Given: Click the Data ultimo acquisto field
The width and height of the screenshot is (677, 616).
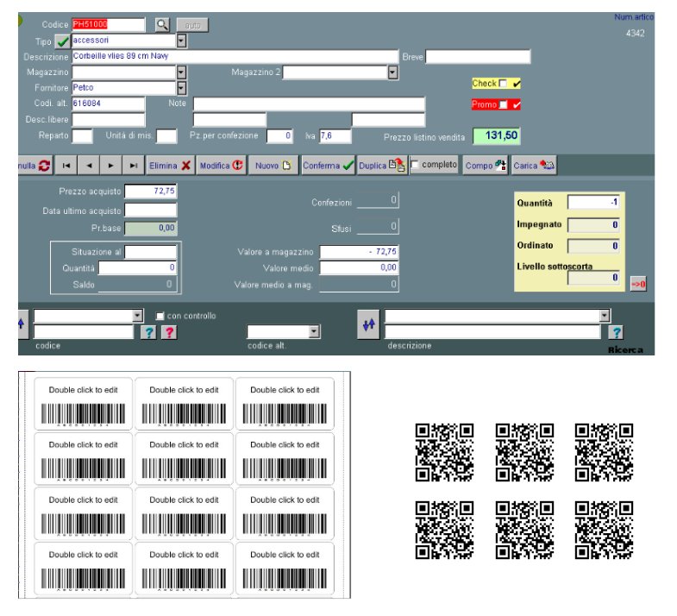Looking at the screenshot, I should point(151,211).
